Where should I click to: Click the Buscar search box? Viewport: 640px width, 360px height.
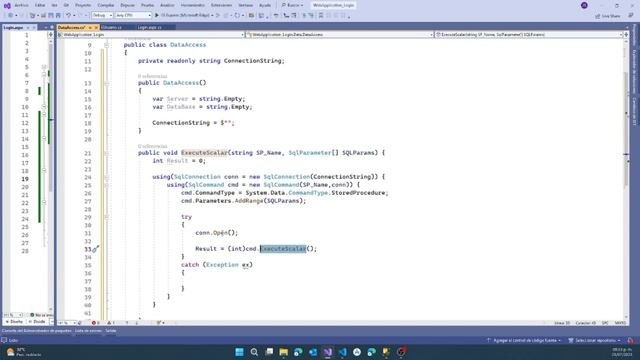(292, 5)
